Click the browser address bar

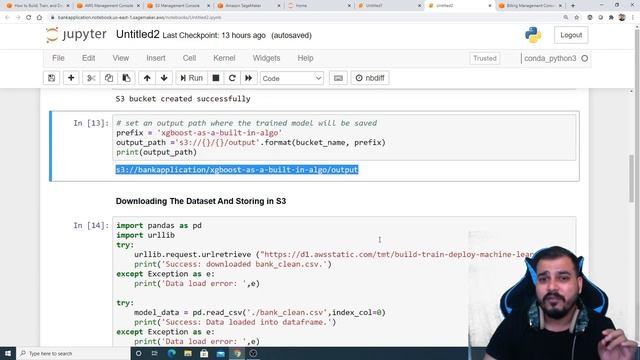point(306,18)
